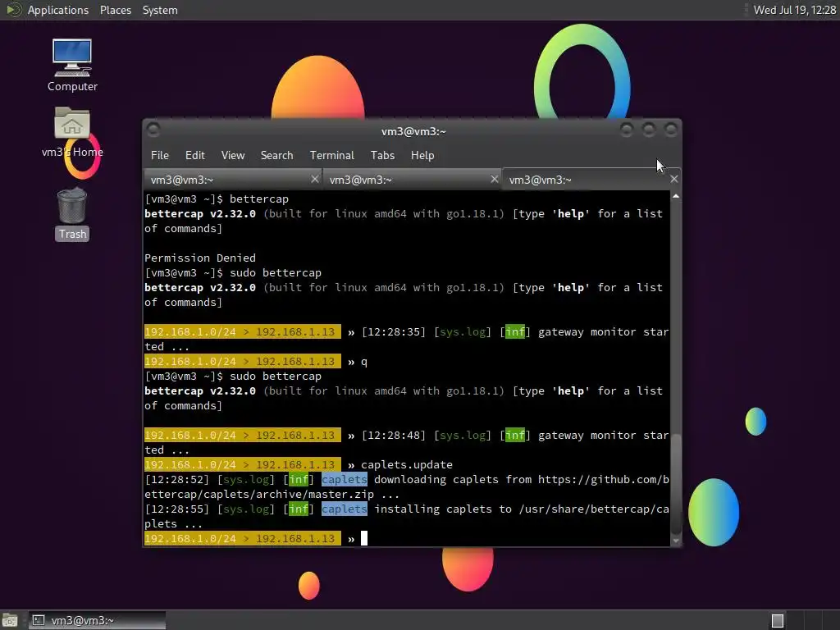Click the first '[vm3@vm3 ~]$ bettercap' line
Image resolution: width=840 pixels, height=630 pixels.
pyautogui.click(x=217, y=199)
